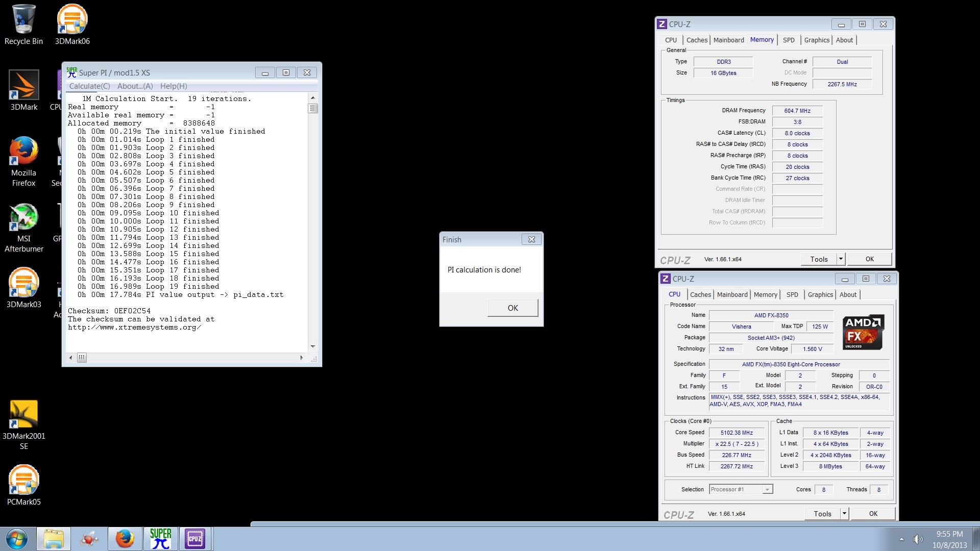This screenshot has height=551, width=980.
Task: Select the CPU tab in upper CPU-Z
Action: pos(671,40)
